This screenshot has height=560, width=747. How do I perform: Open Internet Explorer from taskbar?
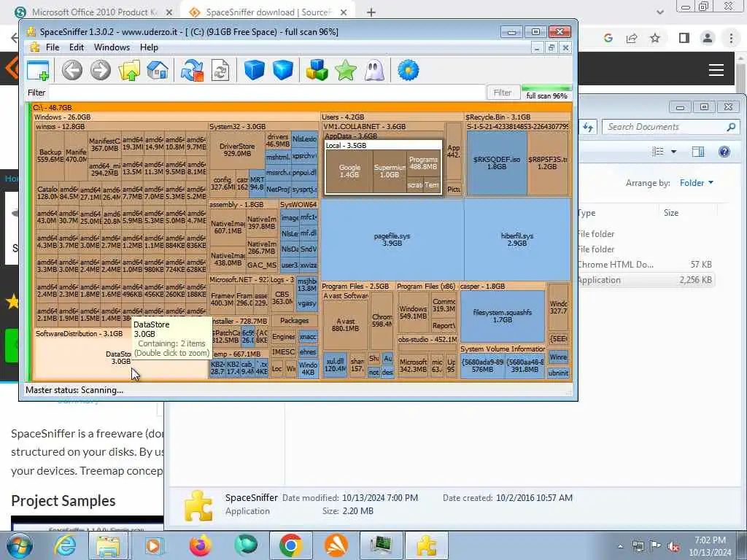point(65,545)
